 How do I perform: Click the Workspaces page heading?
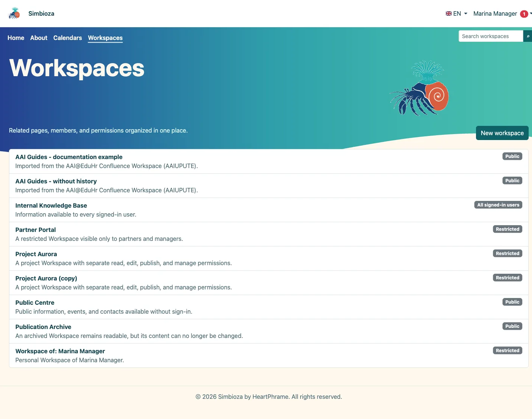(x=77, y=68)
